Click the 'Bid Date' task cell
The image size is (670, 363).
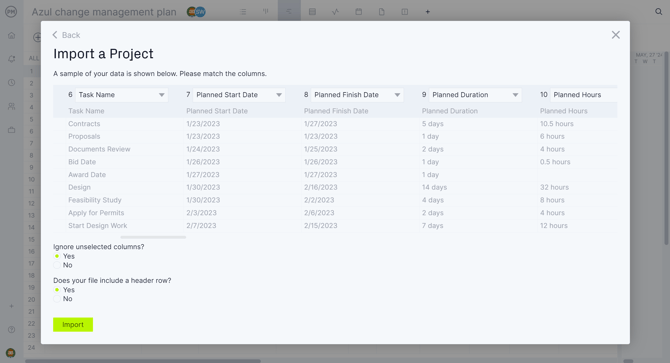click(82, 162)
